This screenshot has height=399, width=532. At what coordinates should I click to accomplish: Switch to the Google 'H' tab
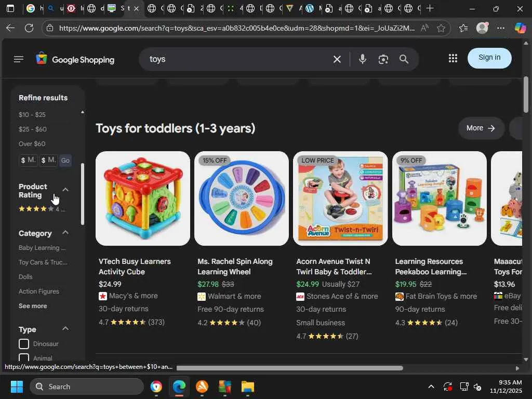pos(34,8)
